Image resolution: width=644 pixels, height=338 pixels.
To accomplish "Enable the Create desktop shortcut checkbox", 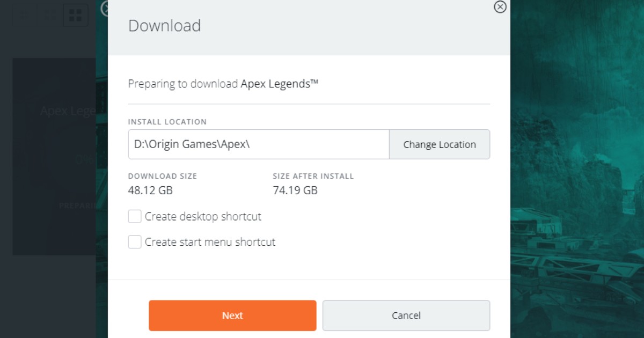I will (135, 217).
